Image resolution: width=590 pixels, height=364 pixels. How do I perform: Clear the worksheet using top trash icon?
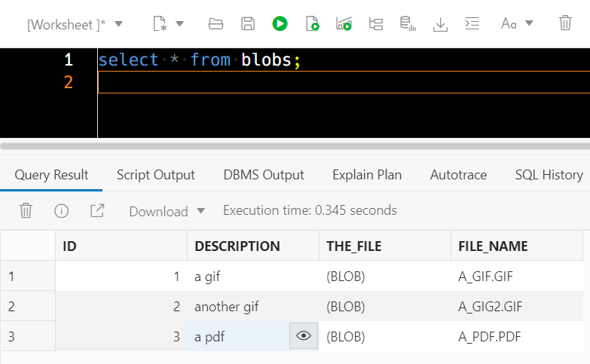tap(565, 23)
